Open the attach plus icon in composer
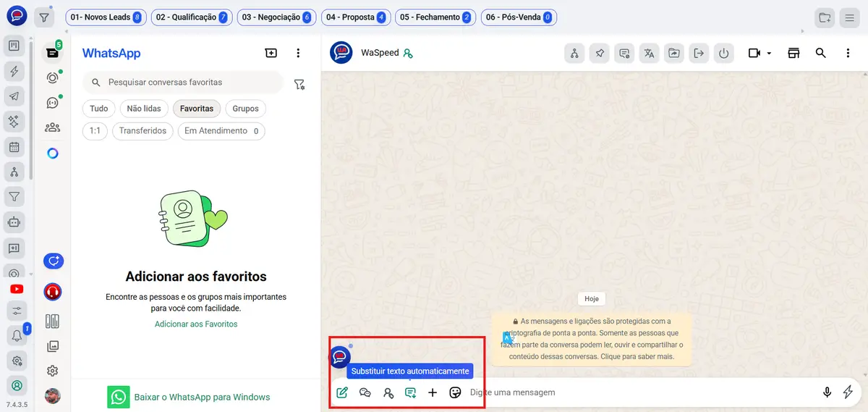Screen dimensions: 868x412 click(x=433, y=392)
